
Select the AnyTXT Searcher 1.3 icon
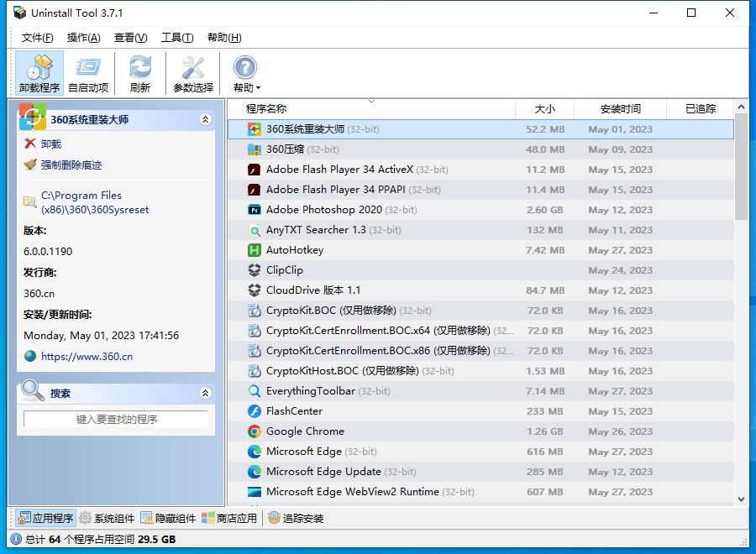[254, 230]
